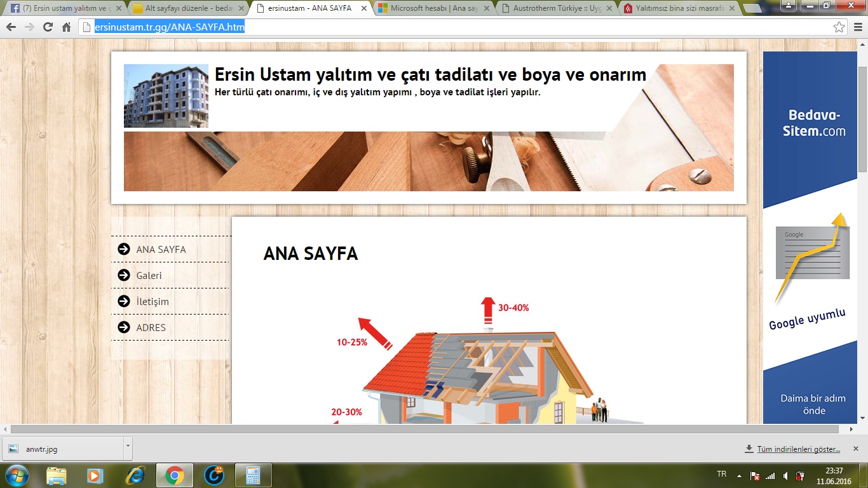Expand the anwtr.jpg download options arrow

point(128,447)
